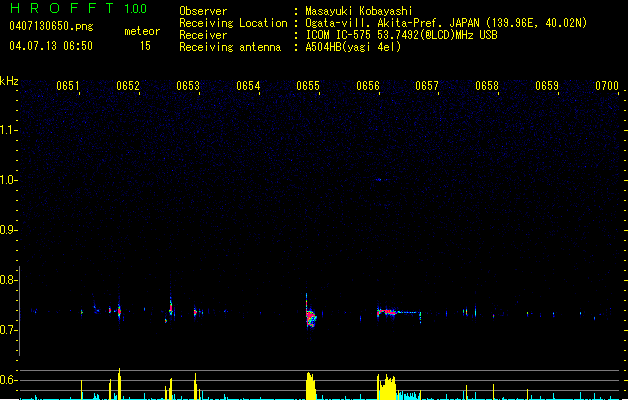
Task: Click the meteor count label
Action: click(142, 31)
